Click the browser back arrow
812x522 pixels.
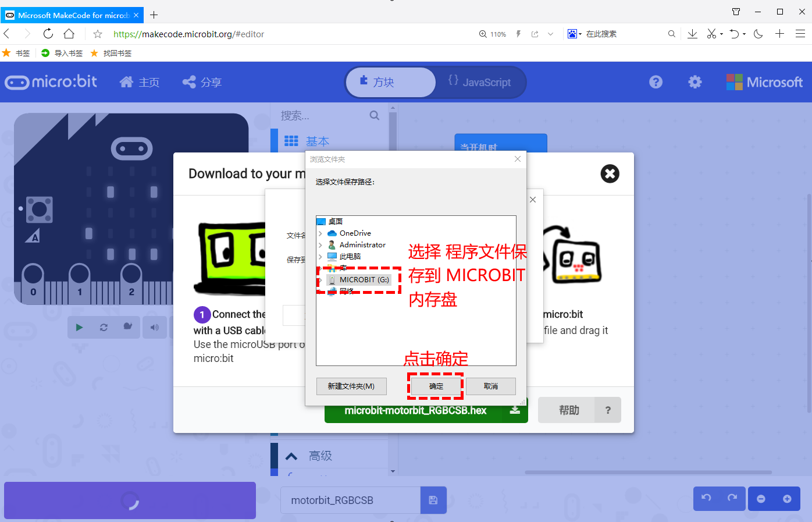(x=7, y=34)
